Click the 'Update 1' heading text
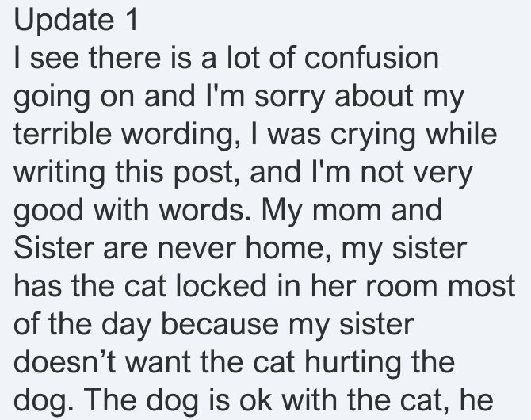This screenshot has height=420, width=531. pos(76,21)
